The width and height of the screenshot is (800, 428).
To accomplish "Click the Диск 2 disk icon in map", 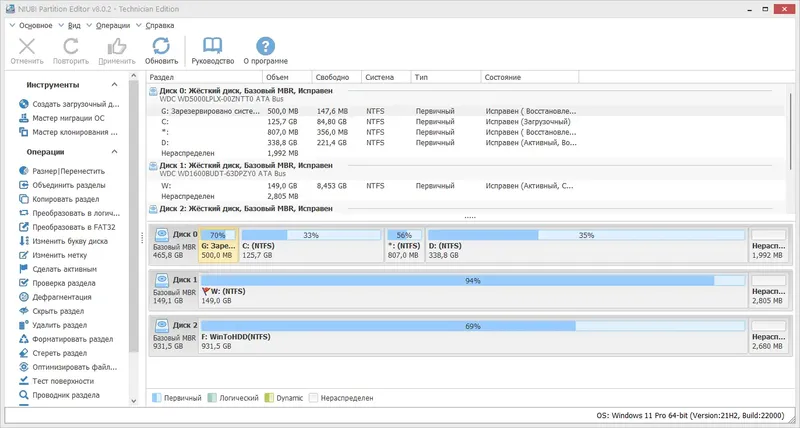I will 162,325.
